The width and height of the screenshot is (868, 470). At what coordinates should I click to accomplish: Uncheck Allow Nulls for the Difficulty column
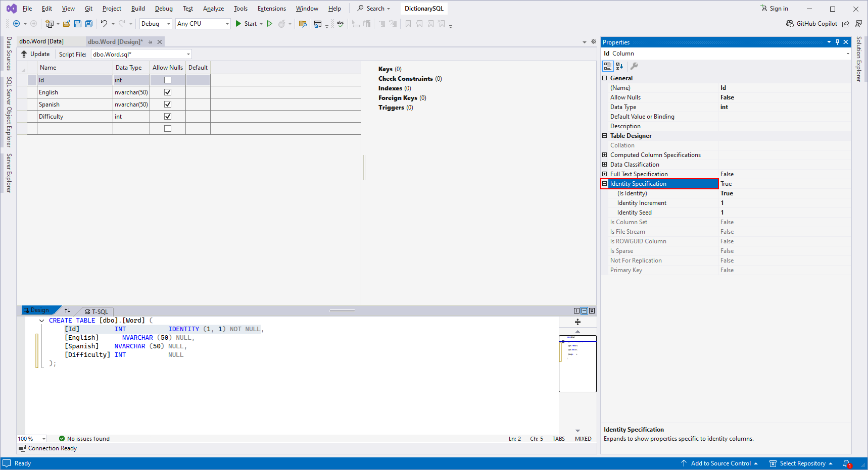coord(167,116)
